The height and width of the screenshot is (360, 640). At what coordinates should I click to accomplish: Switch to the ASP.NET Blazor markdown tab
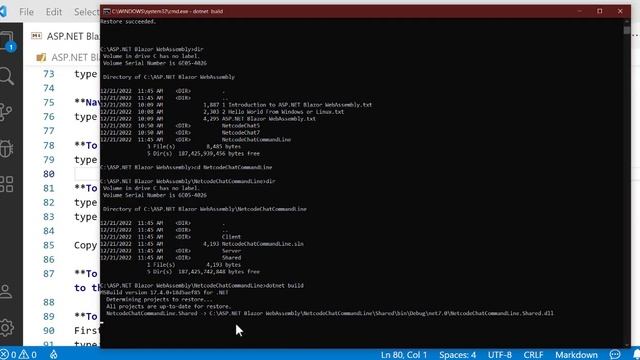[x=65, y=36]
